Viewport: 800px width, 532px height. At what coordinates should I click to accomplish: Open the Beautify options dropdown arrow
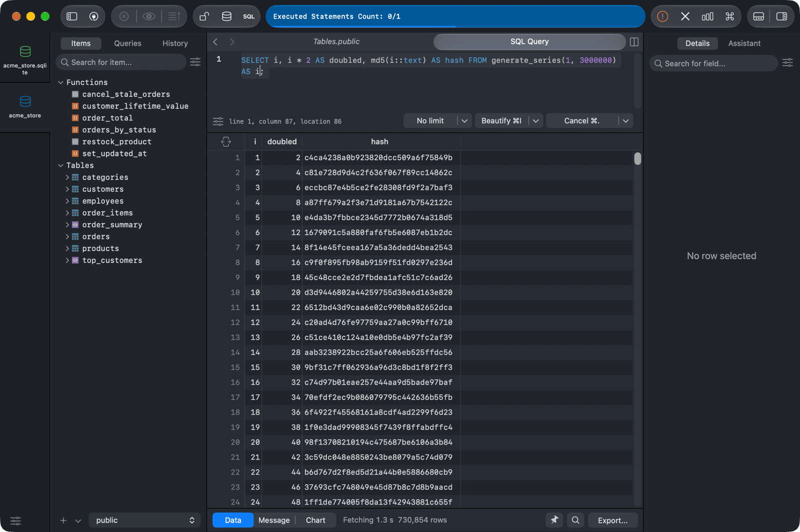[536, 121]
